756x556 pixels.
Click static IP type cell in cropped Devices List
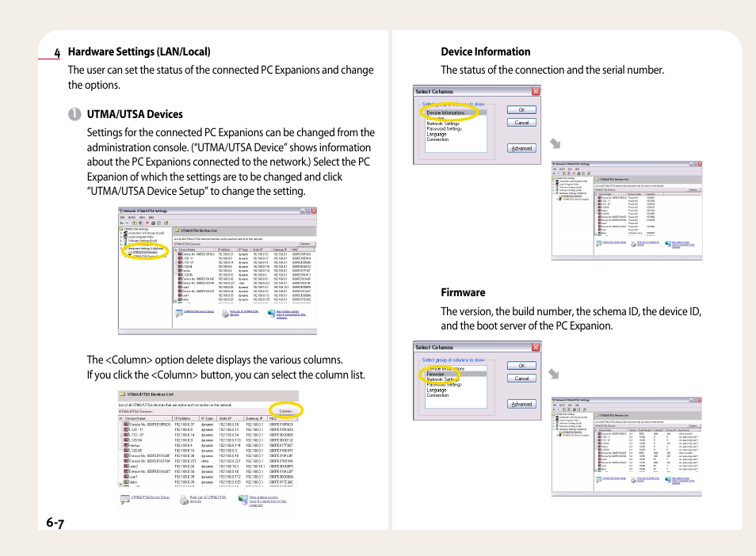click(205, 461)
